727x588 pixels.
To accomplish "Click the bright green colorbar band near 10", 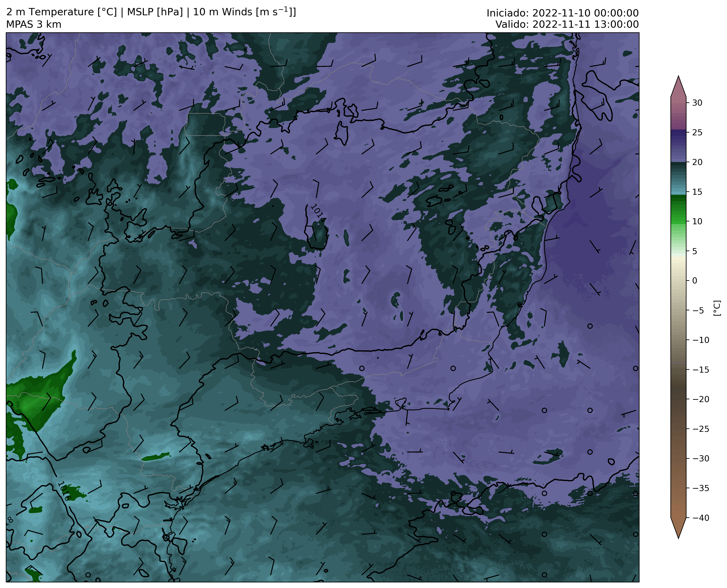I will pyautogui.click(x=678, y=219).
